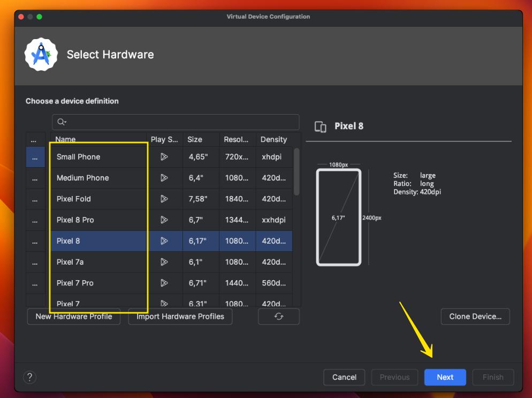Select the Pixel 7 device row

(171, 301)
